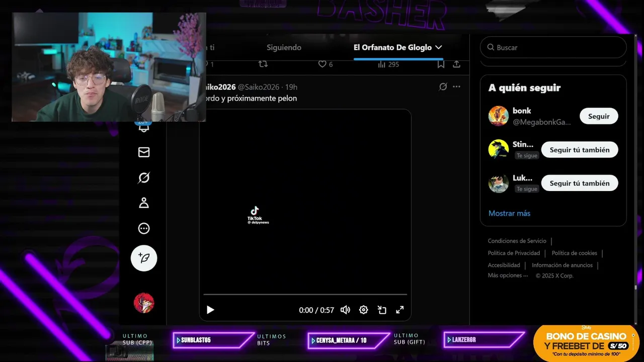Open Luk... profile avatar
Image resolution: width=644 pixels, height=362 pixels.
point(498,184)
